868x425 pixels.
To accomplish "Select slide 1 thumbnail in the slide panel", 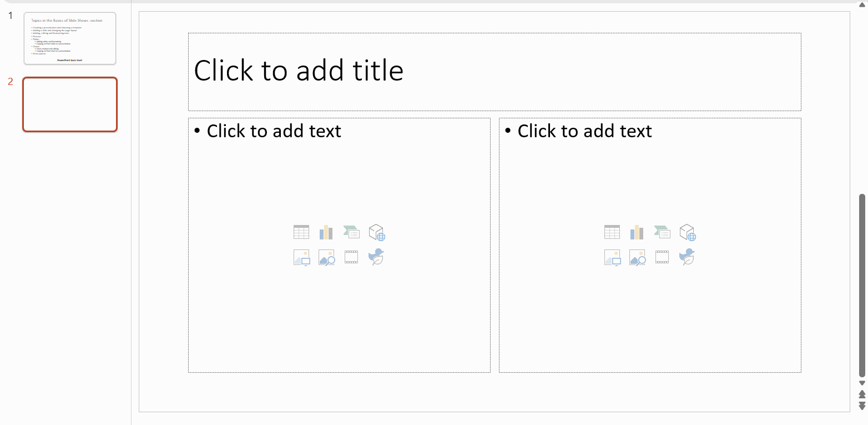I will [70, 38].
